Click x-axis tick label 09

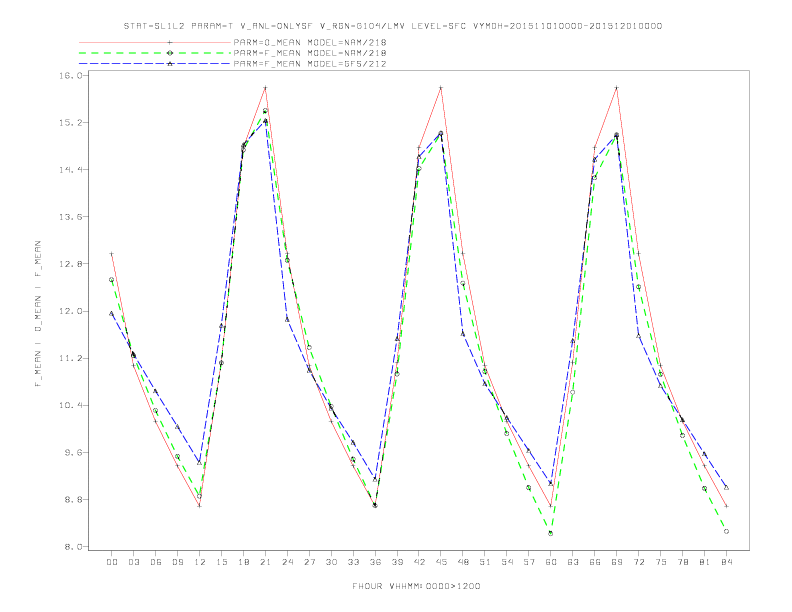click(x=177, y=562)
